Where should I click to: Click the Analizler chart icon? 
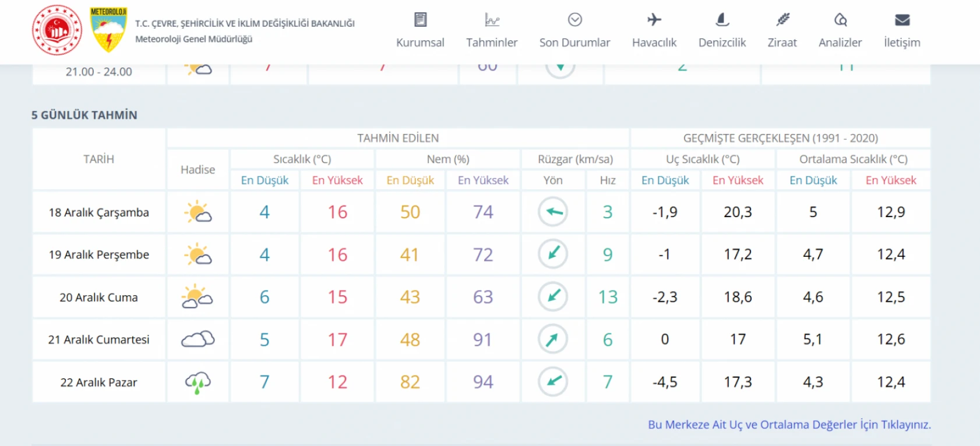click(x=840, y=20)
